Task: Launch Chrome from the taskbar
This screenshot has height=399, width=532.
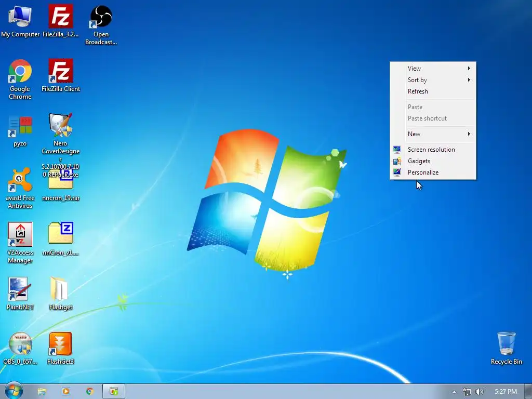Action: (89, 392)
